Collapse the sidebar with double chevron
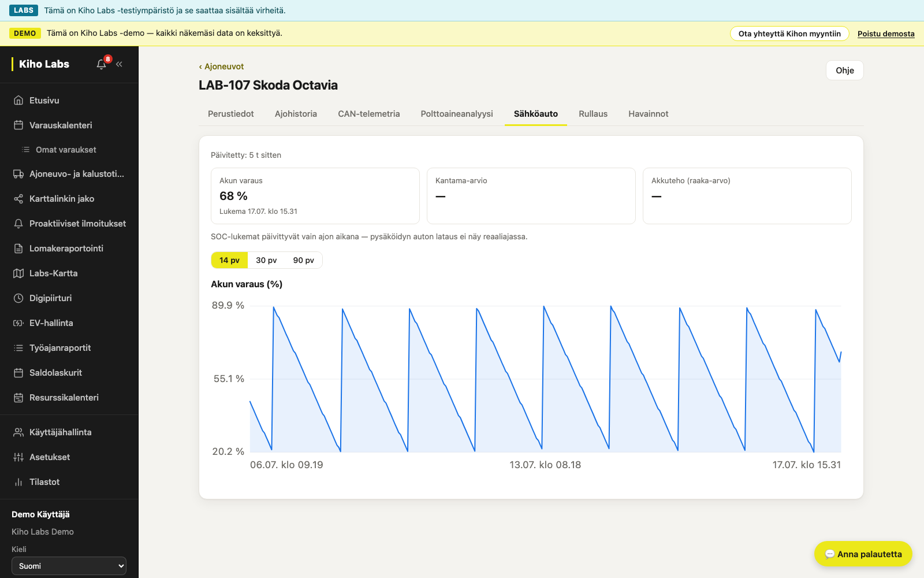924x578 pixels. coord(119,64)
